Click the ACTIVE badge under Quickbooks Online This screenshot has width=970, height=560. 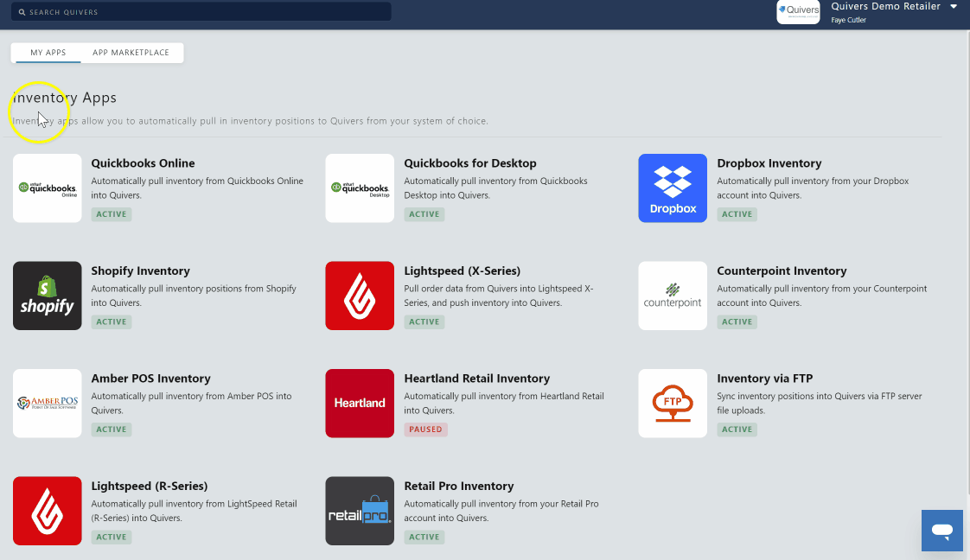[112, 213]
